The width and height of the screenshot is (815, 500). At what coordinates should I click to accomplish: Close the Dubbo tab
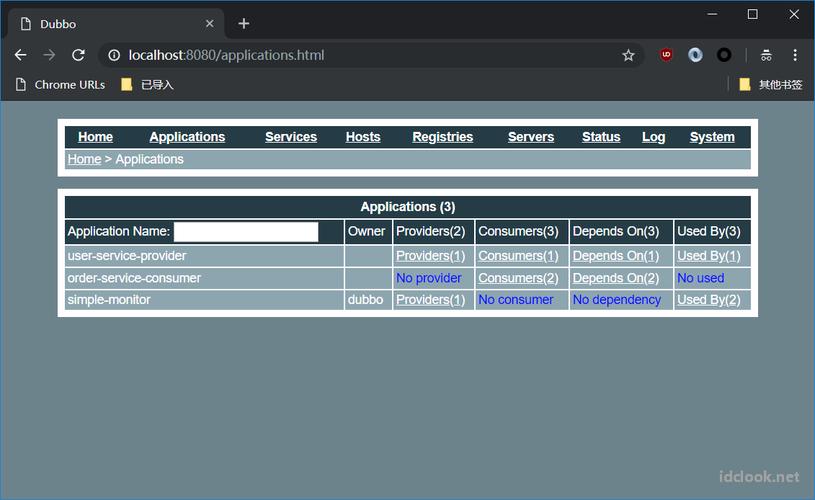click(209, 23)
